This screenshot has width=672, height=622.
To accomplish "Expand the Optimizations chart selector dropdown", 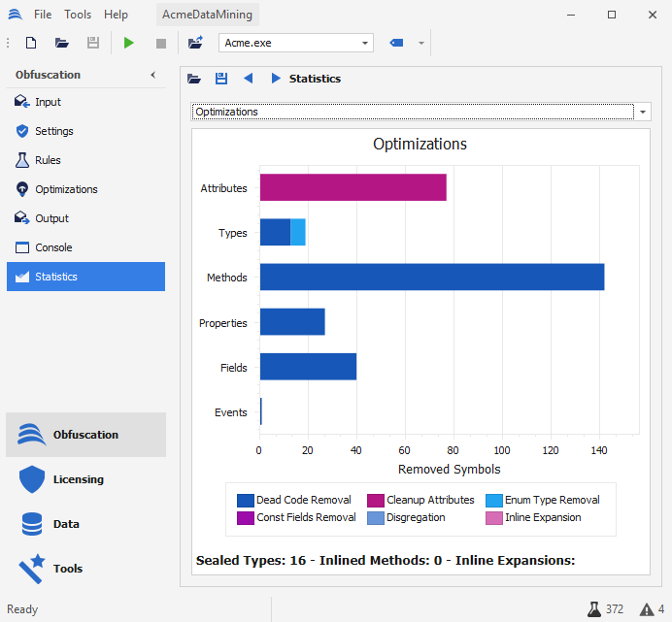I will (x=645, y=112).
